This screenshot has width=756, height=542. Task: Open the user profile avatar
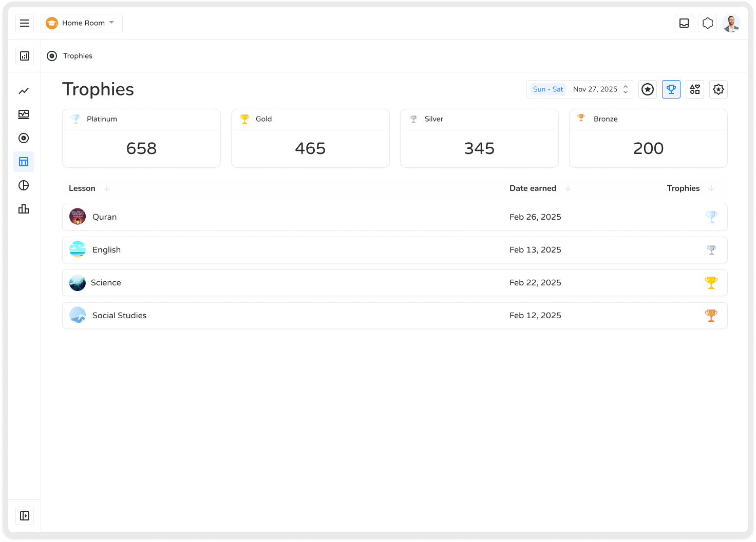click(731, 23)
